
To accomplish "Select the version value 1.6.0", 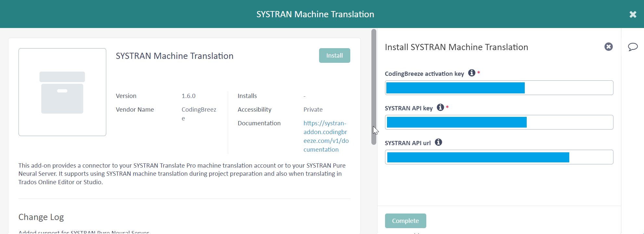I will coord(188,96).
